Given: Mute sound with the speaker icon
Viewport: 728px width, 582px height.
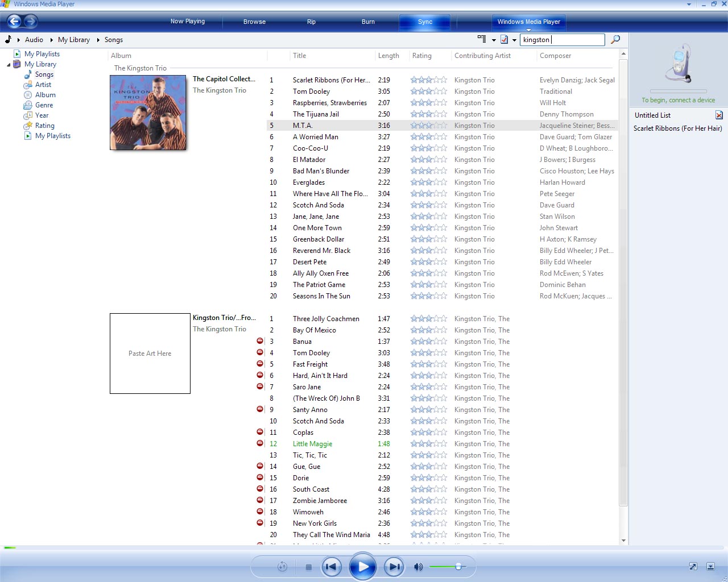Looking at the screenshot, I should [419, 567].
